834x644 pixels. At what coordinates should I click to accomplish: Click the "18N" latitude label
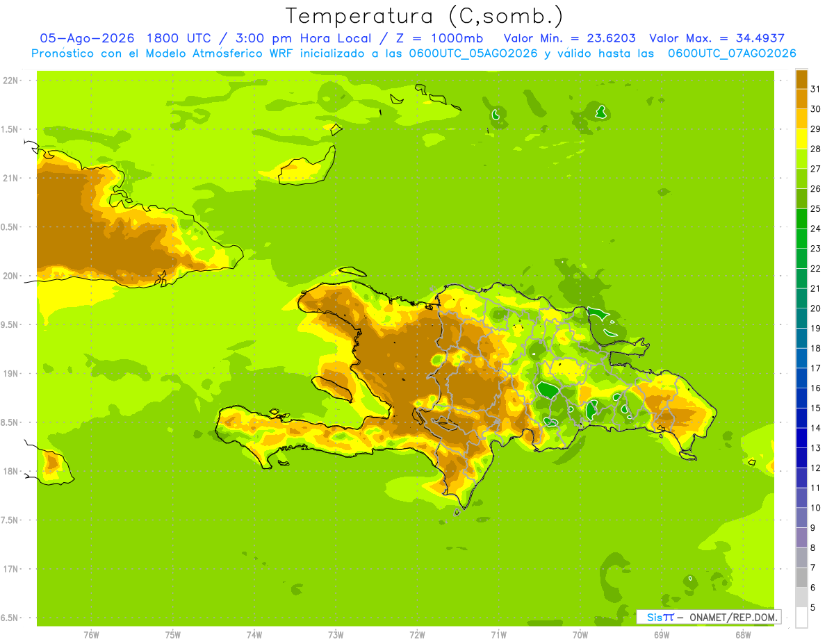point(10,471)
